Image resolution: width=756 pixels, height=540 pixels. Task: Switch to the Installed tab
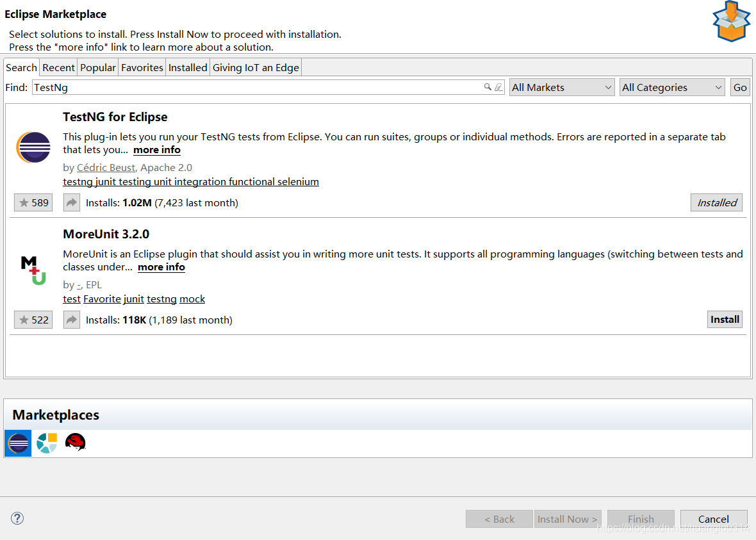(188, 67)
